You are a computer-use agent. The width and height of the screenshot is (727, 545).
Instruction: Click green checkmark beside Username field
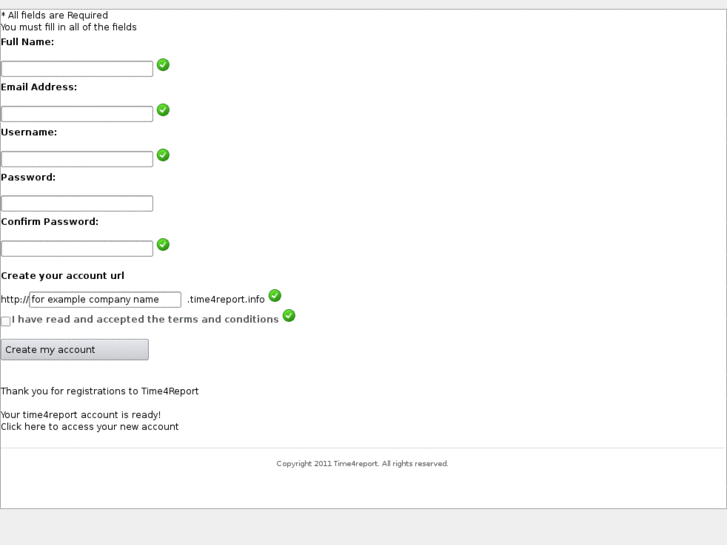tap(163, 155)
